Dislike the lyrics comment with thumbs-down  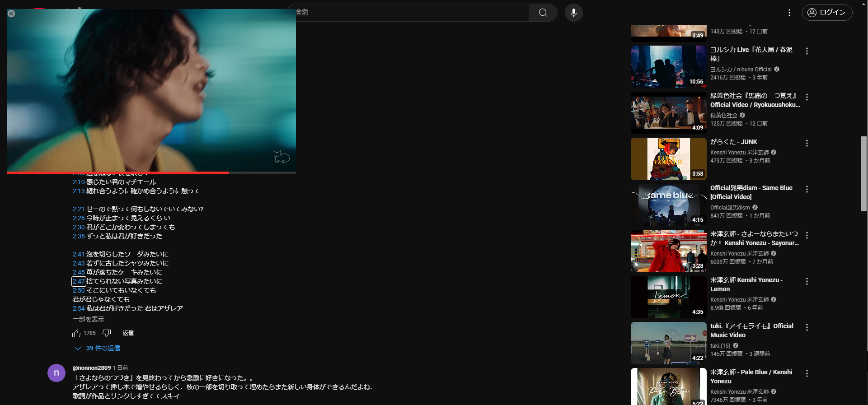[107, 333]
